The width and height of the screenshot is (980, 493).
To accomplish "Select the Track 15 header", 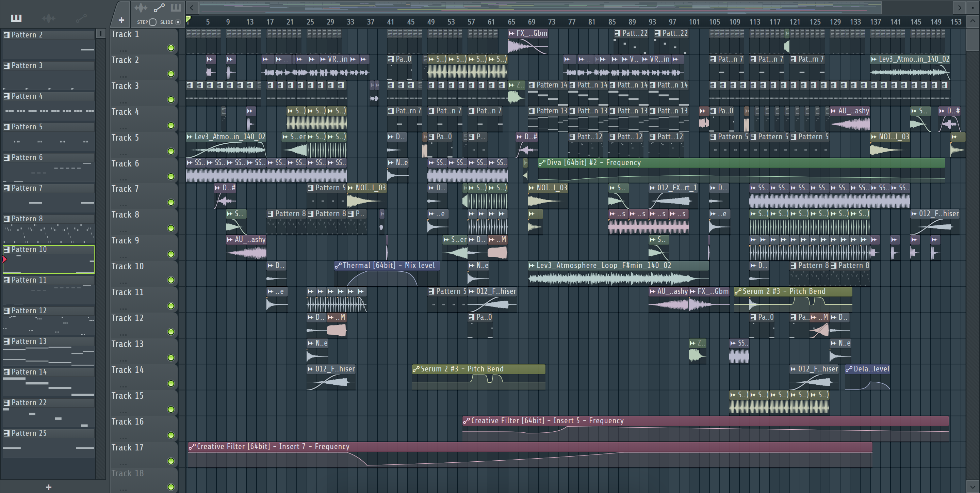I will (x=144, y=403).
